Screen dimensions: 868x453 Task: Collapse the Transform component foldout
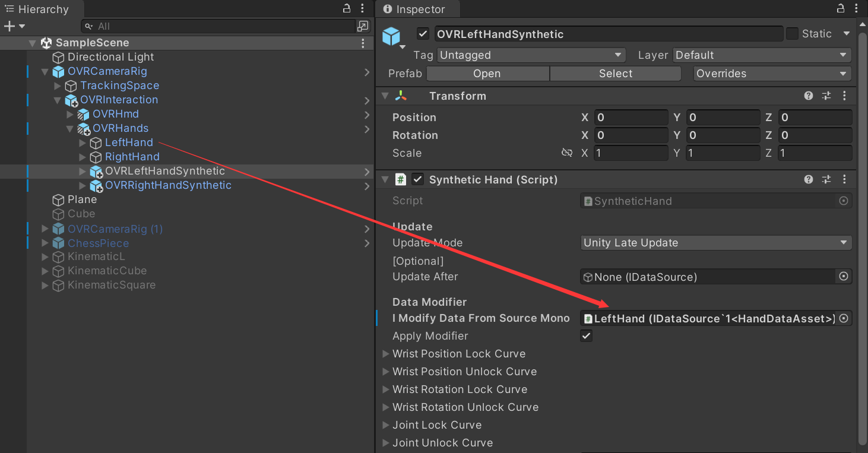(385, 96)
